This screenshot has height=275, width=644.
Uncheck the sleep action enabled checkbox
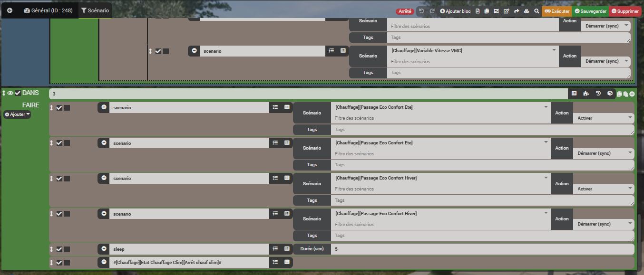(x=59, y=249)
